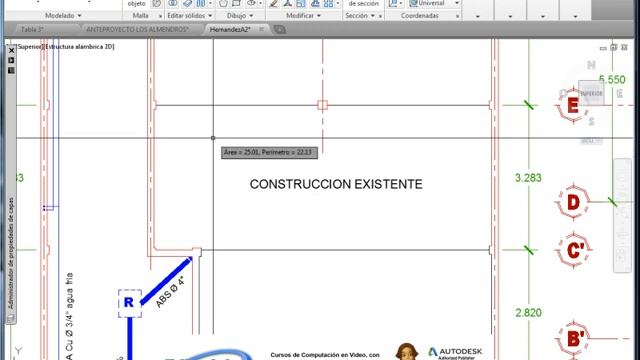Click the Malla panel title
Image resolution: width=640 pixels, height=360 pixels.
pyautogui.click(x=140, y=16)
